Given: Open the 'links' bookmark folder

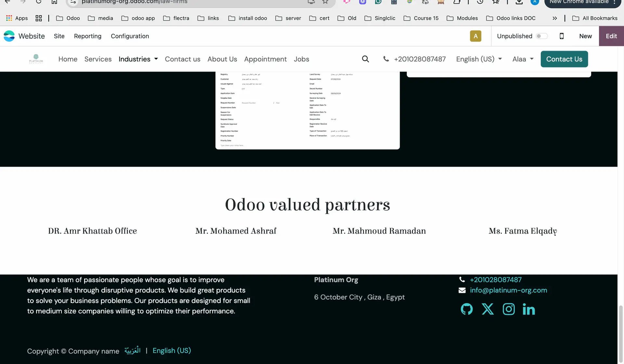Looking at the screenshot, I should [x=208, y=18].
